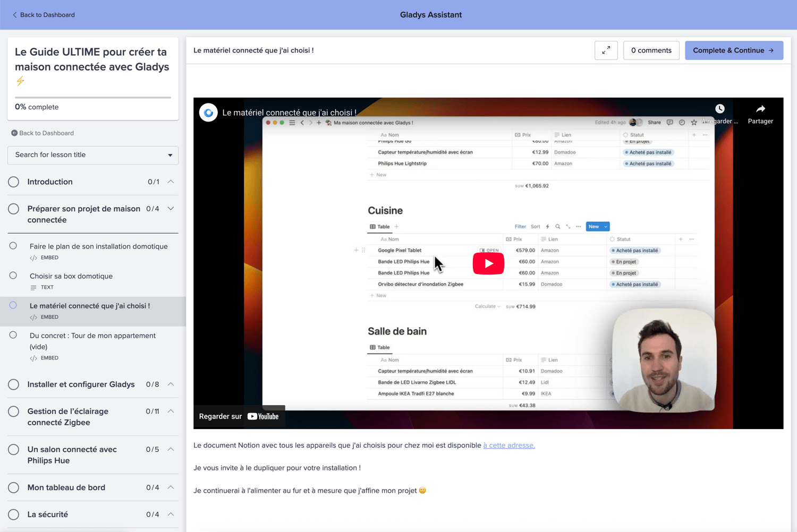Click the lightning bolt icon under course title
Screen dimensions: 797x532
click(20, 81)
